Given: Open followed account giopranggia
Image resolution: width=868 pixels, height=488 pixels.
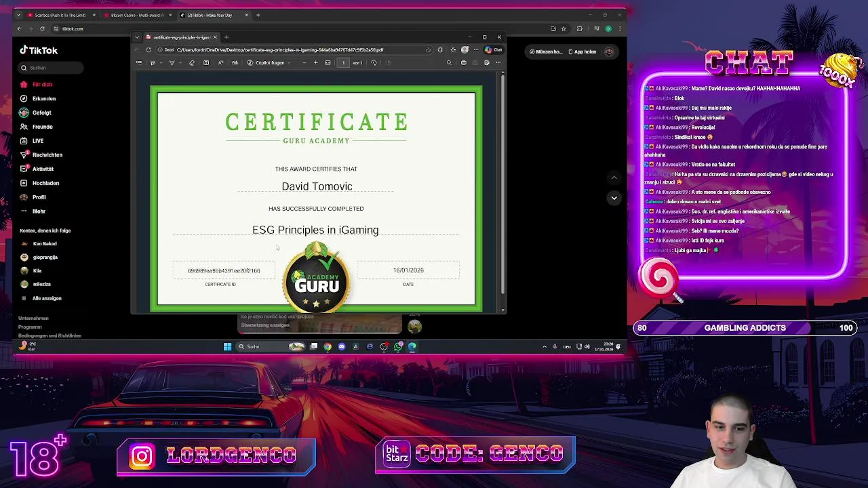Looking at the screenshot, I should tap(45, 258).
